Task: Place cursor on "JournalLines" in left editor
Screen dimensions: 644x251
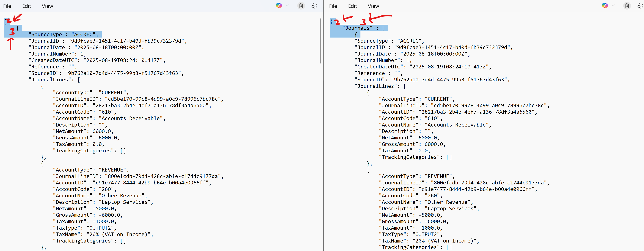Action: [50, 80]
